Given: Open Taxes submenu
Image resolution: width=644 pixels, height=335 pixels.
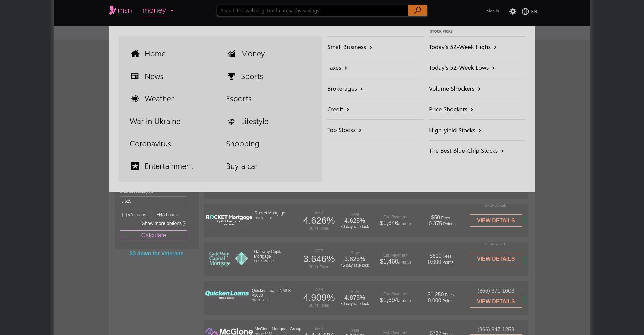Looking at the screenshot, I should (x=337, y=68).
